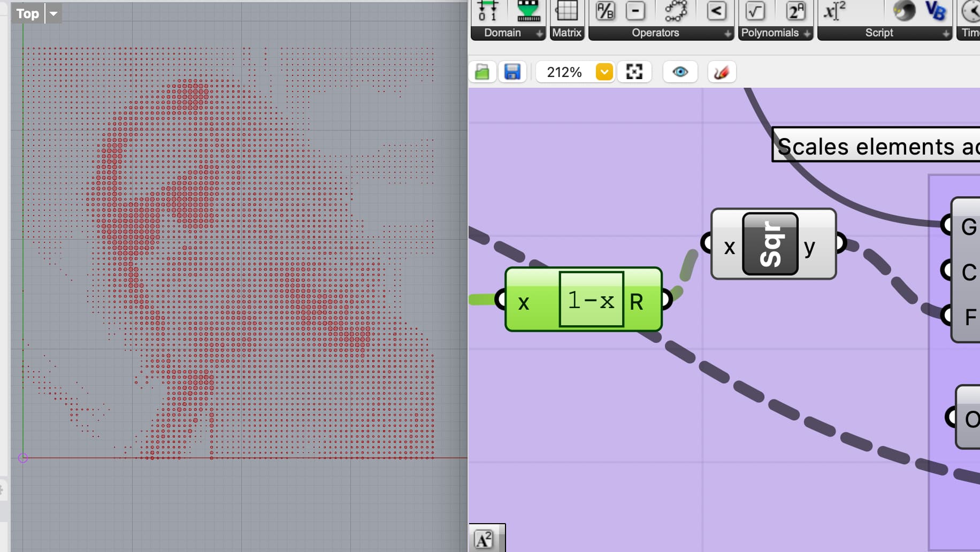
Task: Select the Remap Numbers domain icon
Action: click(x=529, y=11)
